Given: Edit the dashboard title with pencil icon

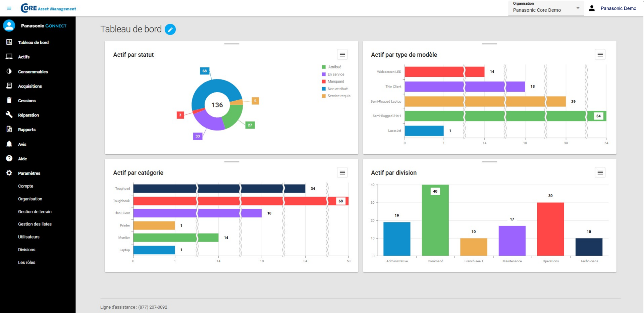Looking at the screenshot, I should click(x=170, y=30).
